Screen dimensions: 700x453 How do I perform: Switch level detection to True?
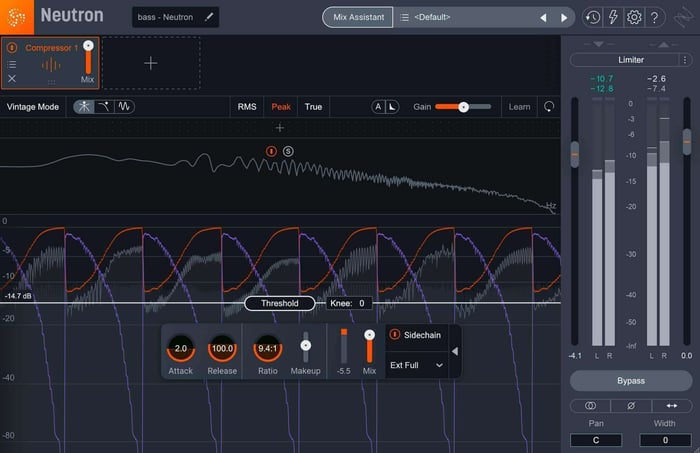tap(313, 107)
